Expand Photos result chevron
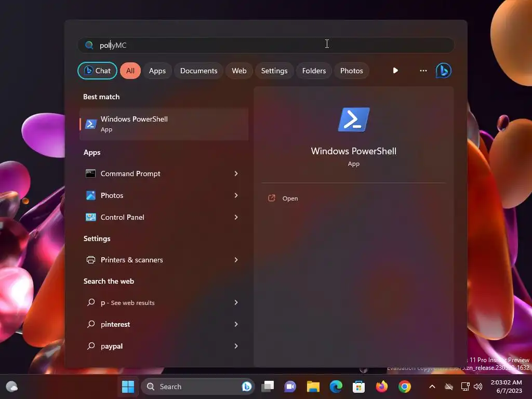The width and height of the screenshot is (532, 399). (x=236, y=195)
